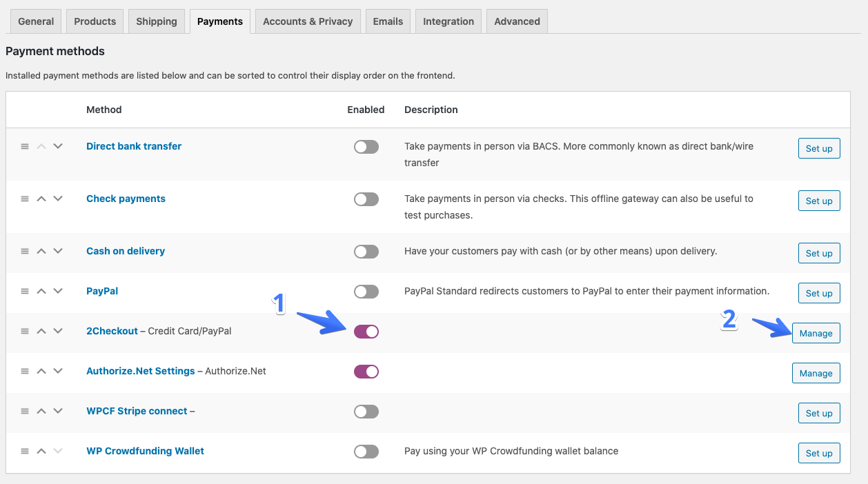Enable the PayPal toggle
868x484 pixels.
pos(366,292)
